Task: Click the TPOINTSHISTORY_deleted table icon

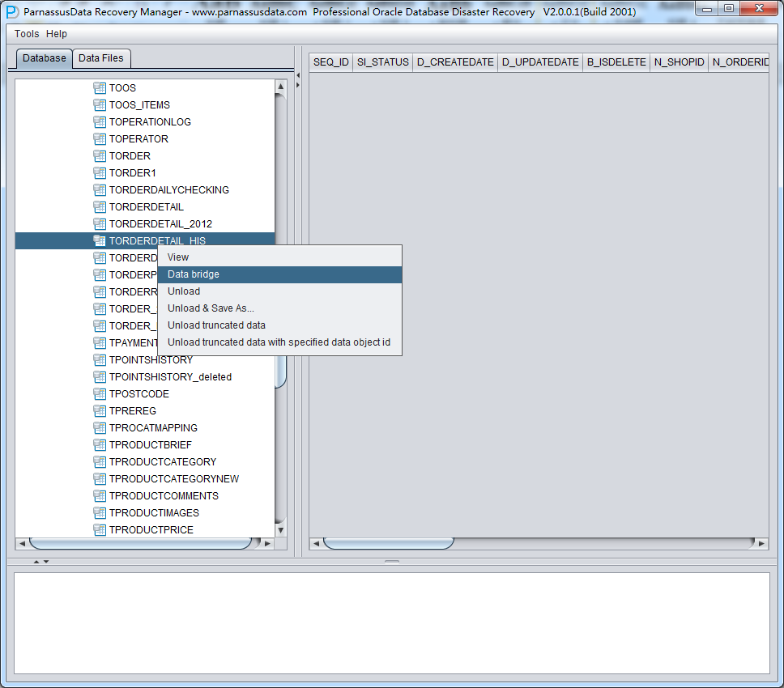Action: tap(100, 376)
